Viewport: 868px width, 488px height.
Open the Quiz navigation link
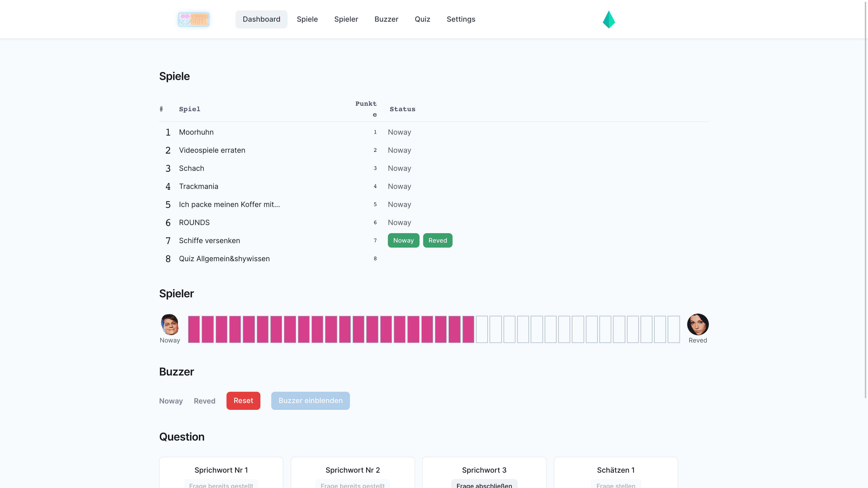(x=422, y=19)
